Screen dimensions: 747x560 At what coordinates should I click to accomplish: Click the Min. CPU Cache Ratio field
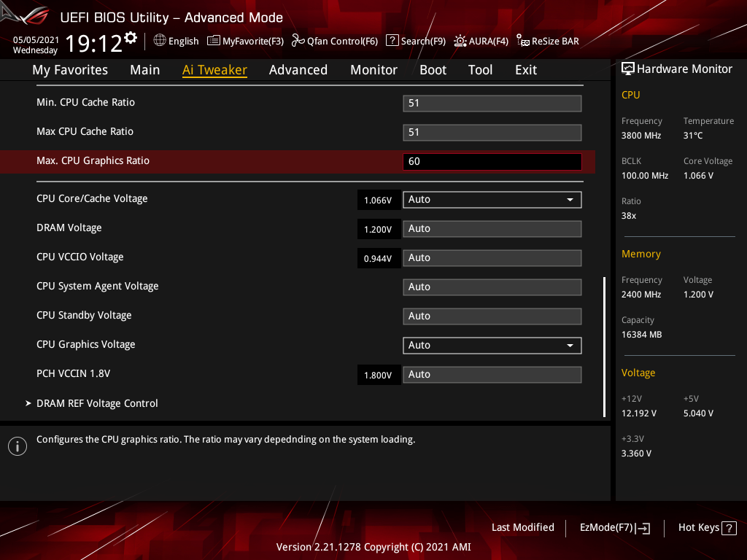click(x=492, y=104)
